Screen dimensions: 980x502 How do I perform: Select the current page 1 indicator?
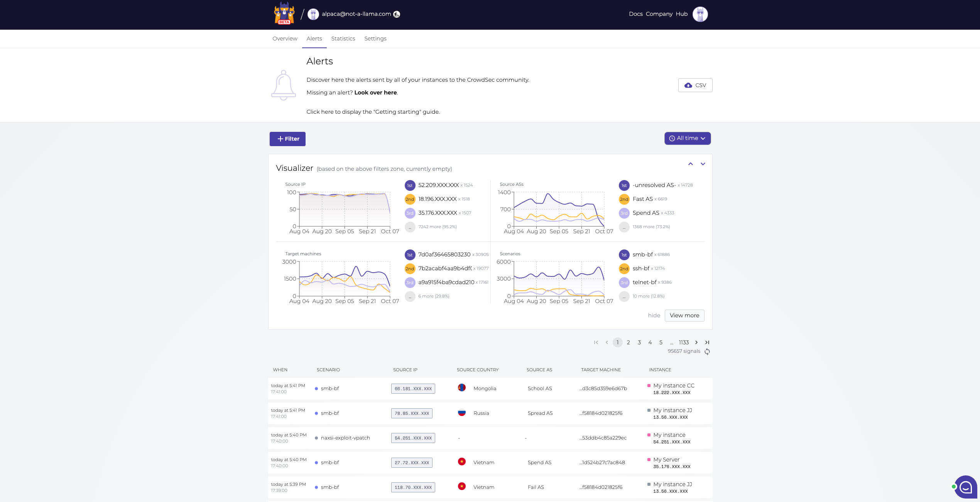(618, 342)
